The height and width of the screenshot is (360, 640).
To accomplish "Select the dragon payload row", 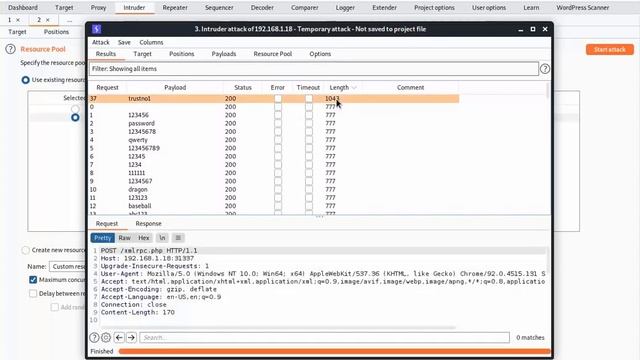I will pyautogui.click(x=274, y=189).
